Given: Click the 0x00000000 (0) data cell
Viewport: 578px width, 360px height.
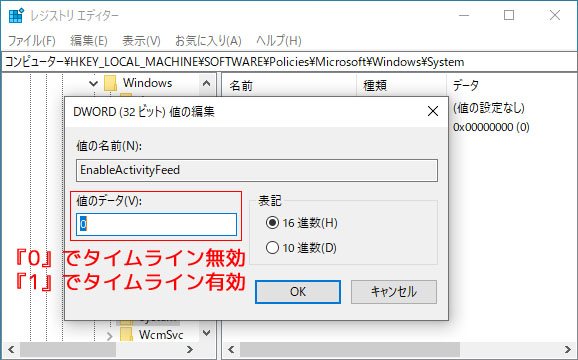Looking at the screenshot, I should [x=491, y=127].
